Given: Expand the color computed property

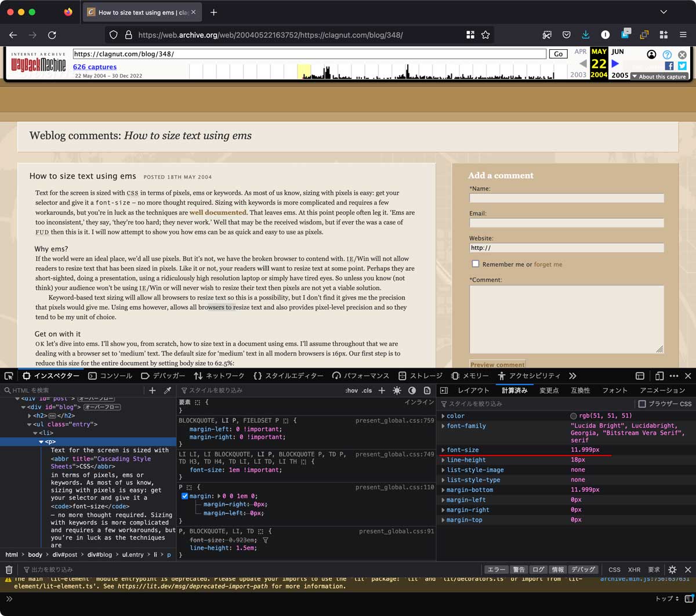Looking at the screenshot, I should tap(444, 415).
